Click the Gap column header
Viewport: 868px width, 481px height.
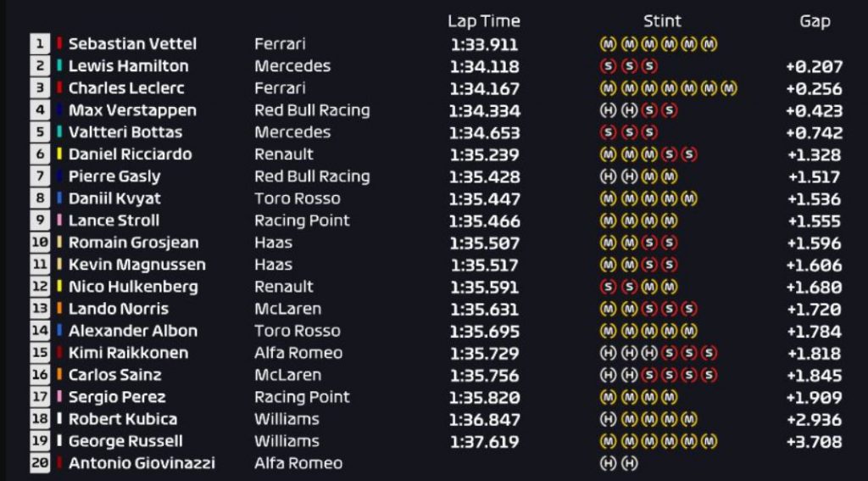815,21
